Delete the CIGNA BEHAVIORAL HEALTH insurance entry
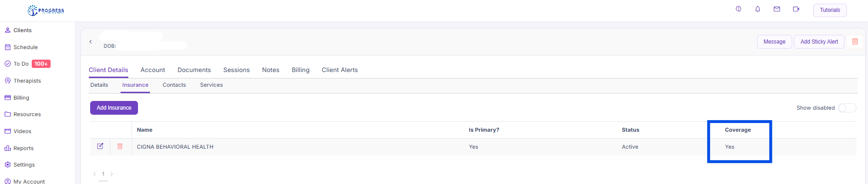The width and height of the screenshot is (868, 184). (120, 146)
